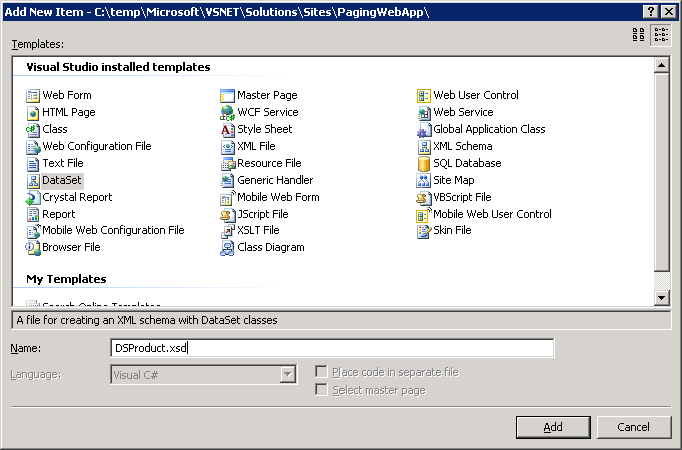Image resolution: width=682 pixels, height=450 pixels.
Task: Click the SQL Database label text
Action: click(x=467, y=163)
